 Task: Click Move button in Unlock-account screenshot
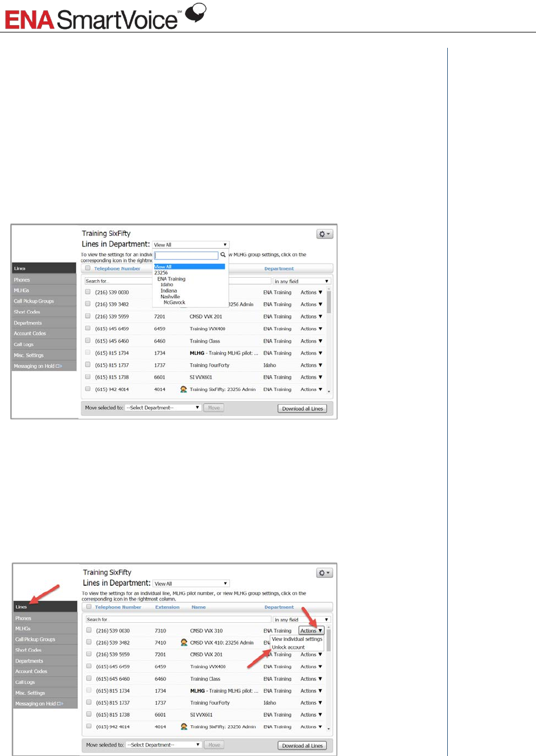point(215,745)
